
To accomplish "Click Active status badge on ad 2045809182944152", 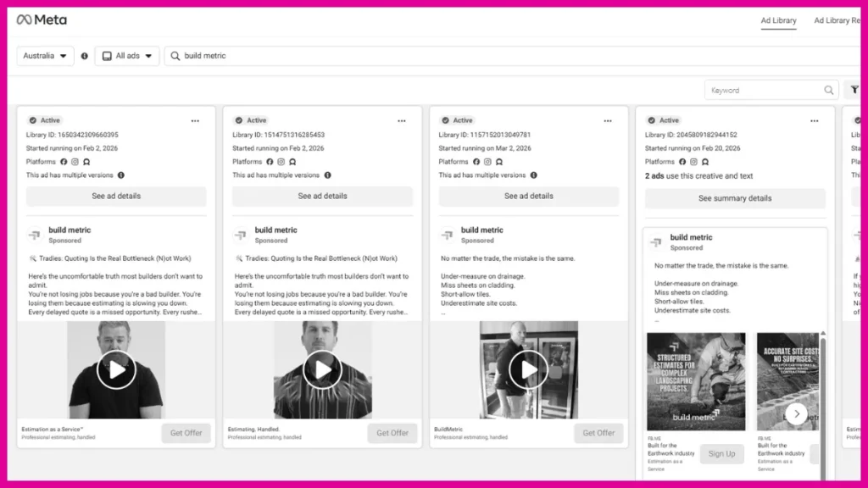I will click(x=663, y=120).
